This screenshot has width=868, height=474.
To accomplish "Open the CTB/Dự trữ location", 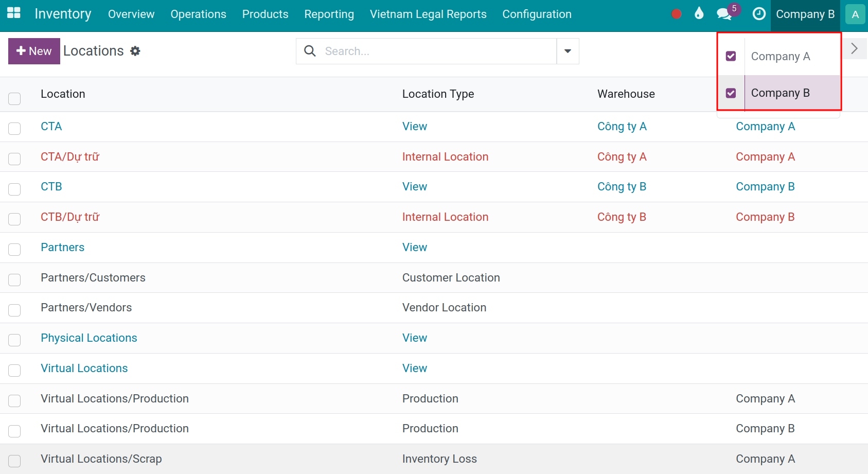I will click(70, 217).
